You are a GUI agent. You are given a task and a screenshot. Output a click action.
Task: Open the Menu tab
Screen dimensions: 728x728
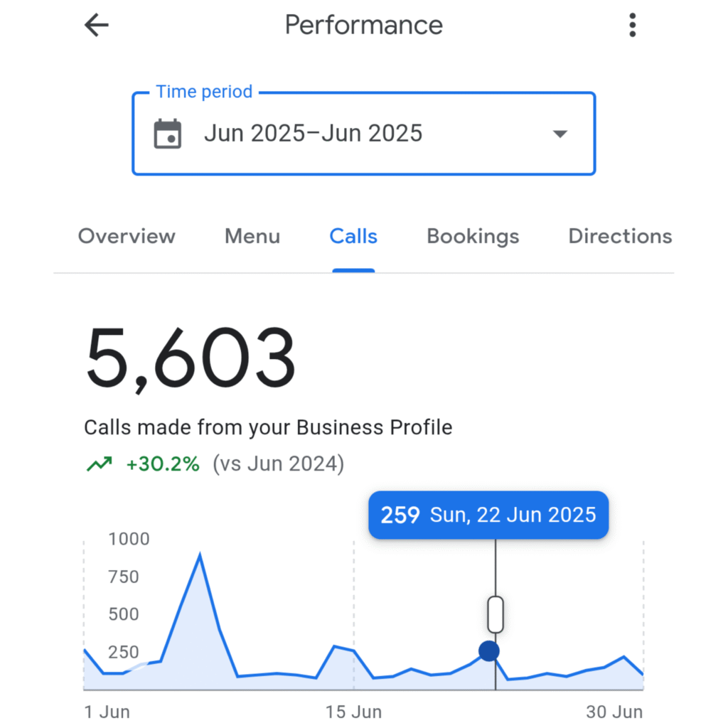point(252,236)
